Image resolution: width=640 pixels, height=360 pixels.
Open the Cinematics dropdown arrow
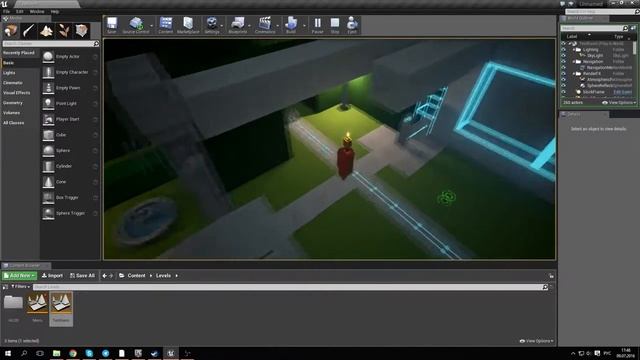coord(278,26)
